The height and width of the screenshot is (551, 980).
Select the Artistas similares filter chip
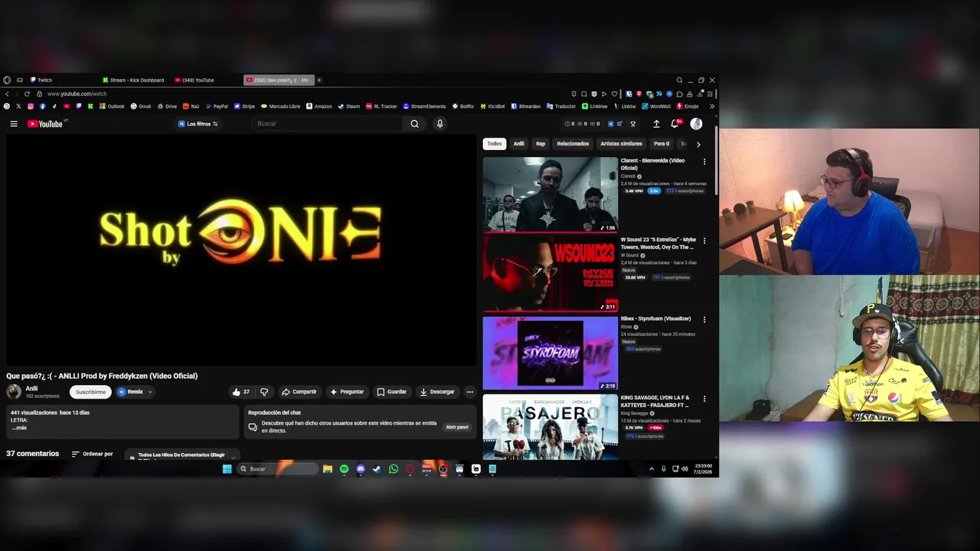tap(621, 144)
